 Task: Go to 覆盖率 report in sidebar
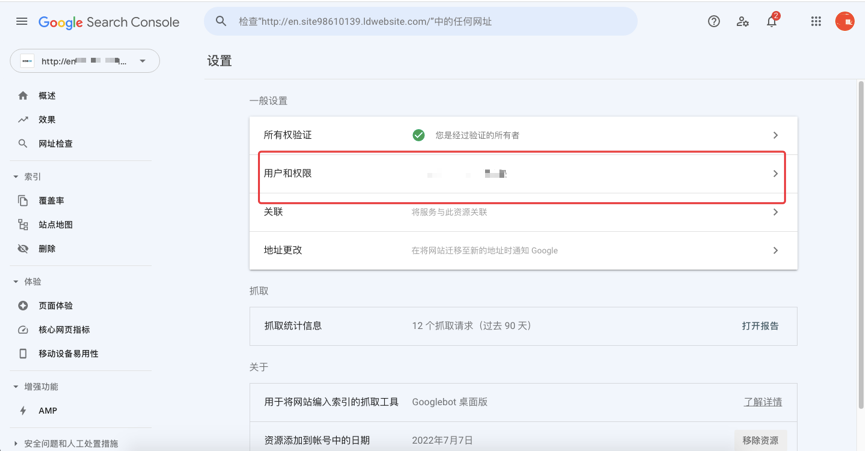coord(51,201)
